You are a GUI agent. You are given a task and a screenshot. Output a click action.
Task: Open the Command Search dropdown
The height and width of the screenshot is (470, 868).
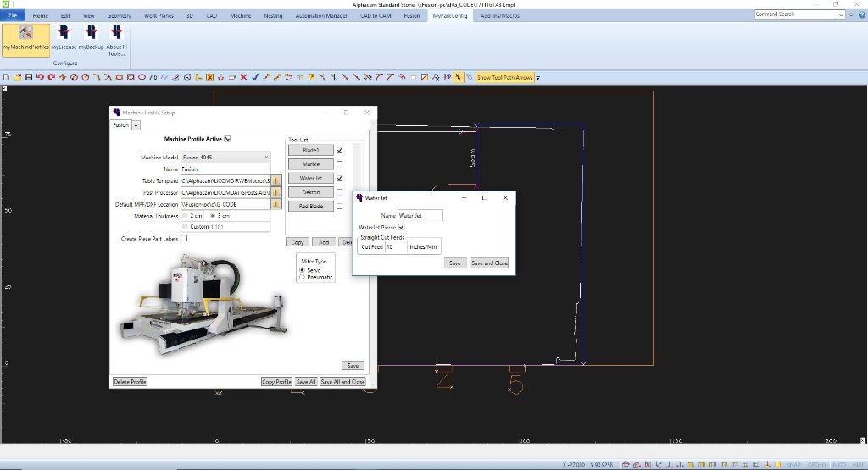click(x=841, y=15)
